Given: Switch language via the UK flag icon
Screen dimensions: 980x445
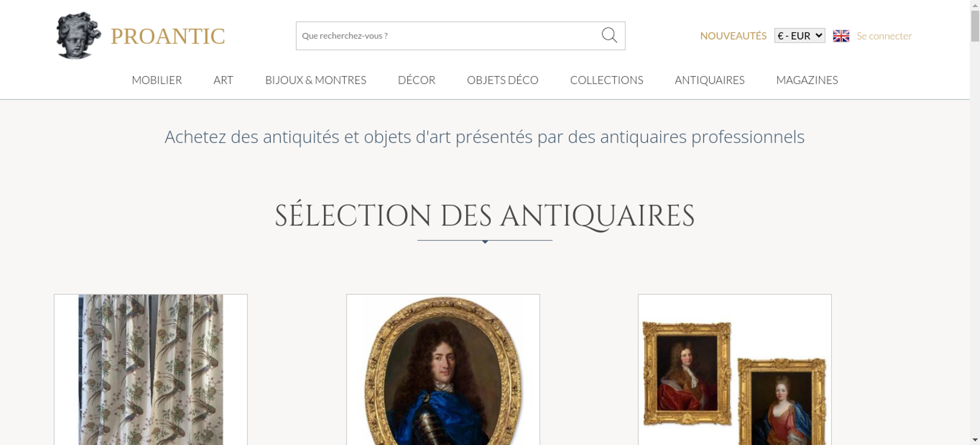Looking at the screenshot, I should (841, 36).
